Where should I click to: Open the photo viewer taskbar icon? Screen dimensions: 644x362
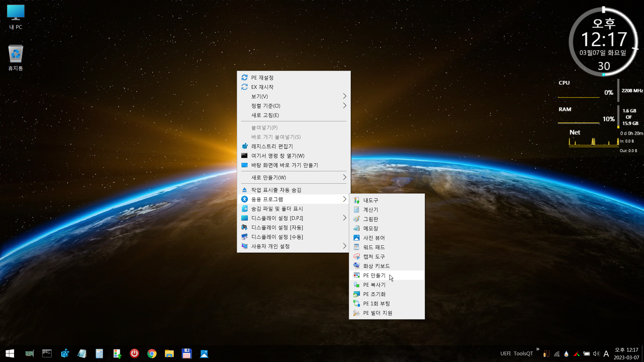click(204, 354)
